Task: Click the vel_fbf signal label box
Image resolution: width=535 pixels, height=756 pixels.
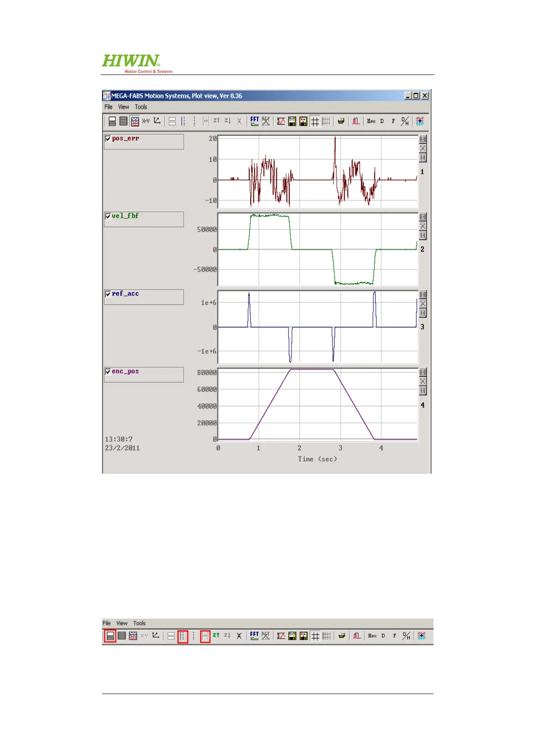Action: tap(144, 220)
